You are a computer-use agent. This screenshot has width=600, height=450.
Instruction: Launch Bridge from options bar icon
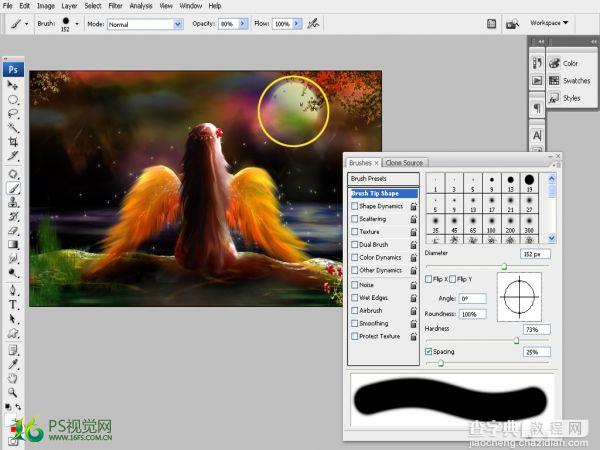pyautogui.click(x=512, y=24)
